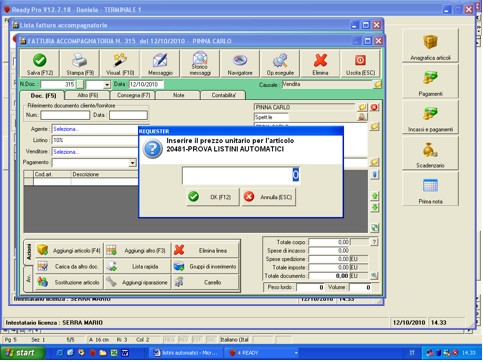Click Seleziona link for Agente
483x362 pixels.
pyautogui.click(x=66, y=129)
